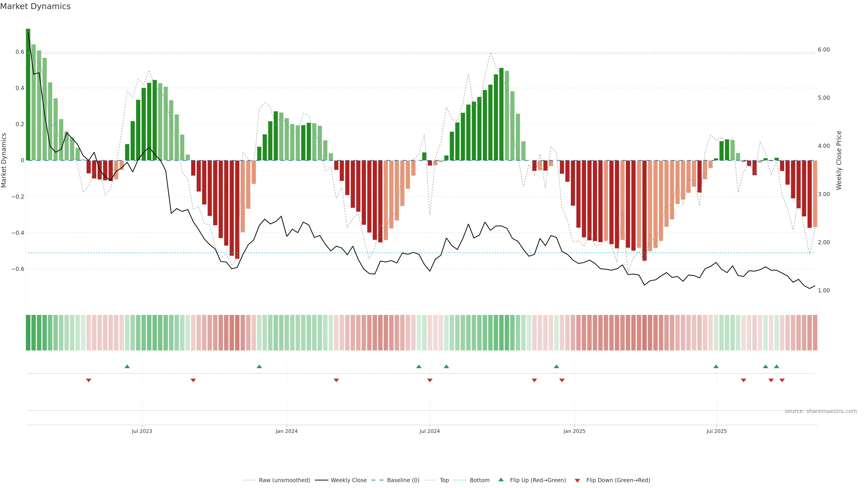Click the Jan 2024 x-axis label
The width and height of the screenshot is (868, 488).
pos(286,431)
